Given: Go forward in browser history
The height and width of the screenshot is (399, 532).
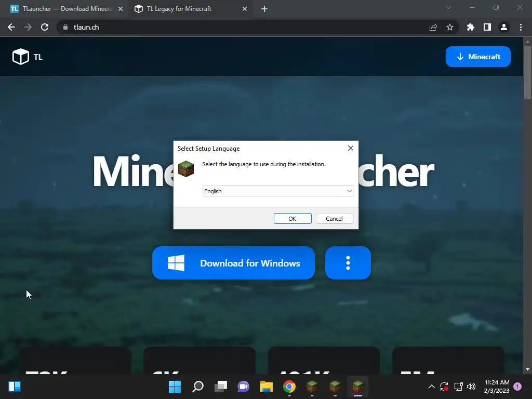Looking at the screenshot, I should (28, 27).
